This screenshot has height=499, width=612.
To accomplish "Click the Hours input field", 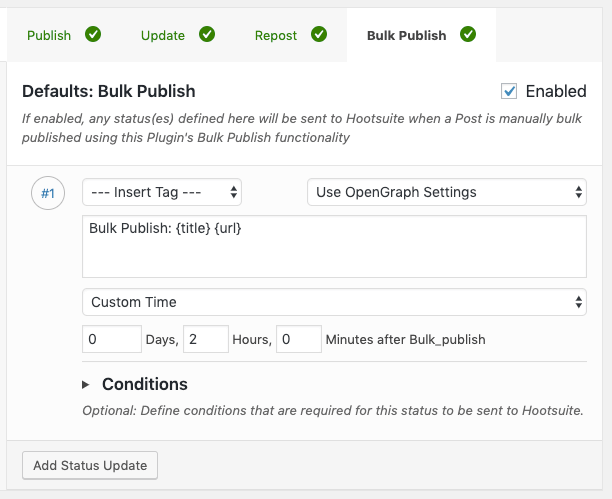I will [x=206, y=340].
